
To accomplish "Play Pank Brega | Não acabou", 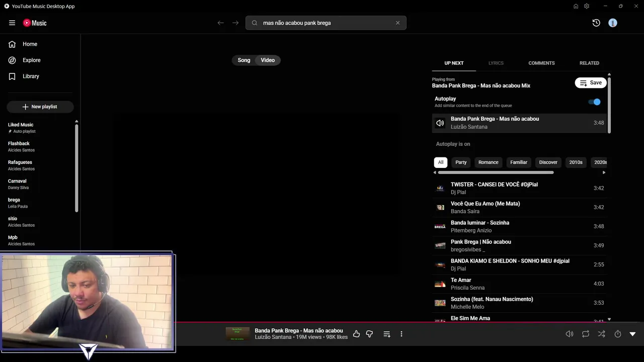I will (520, 246).
